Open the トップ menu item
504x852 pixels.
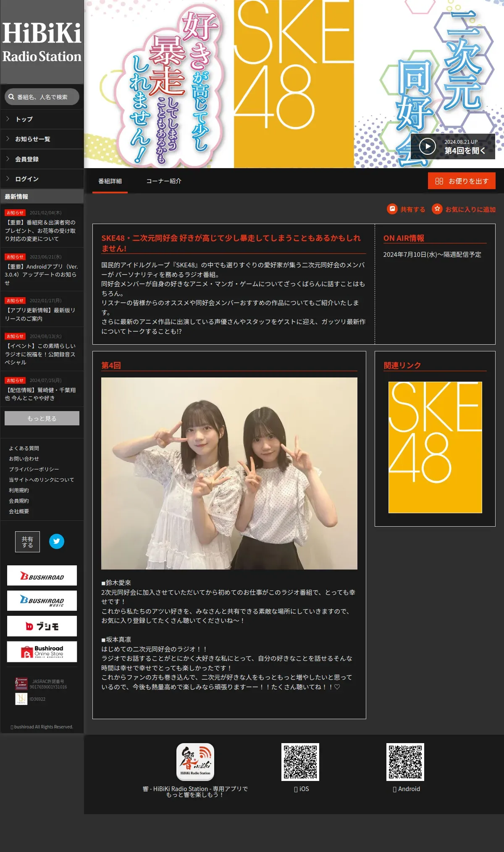click(42, 119)
